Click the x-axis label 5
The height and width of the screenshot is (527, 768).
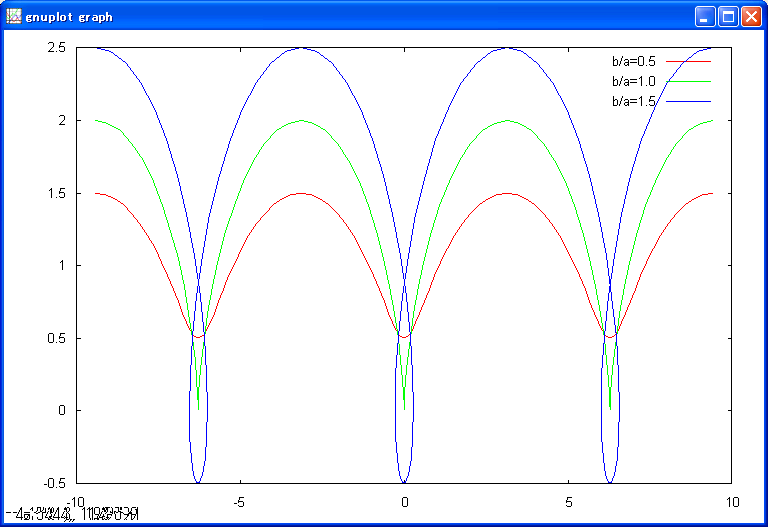pyautogui.click(x=568, y=503)
